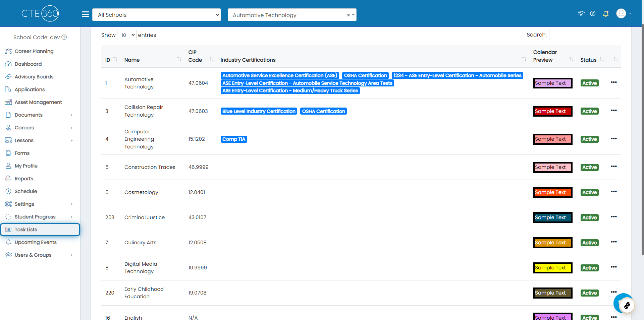Click the CTE 360 logo

click(40, 13)
